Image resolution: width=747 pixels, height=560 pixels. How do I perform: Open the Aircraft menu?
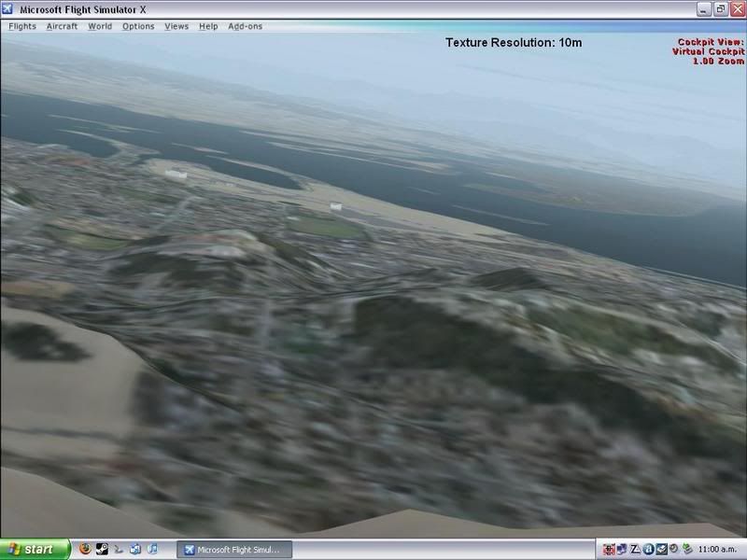[63, 26]
